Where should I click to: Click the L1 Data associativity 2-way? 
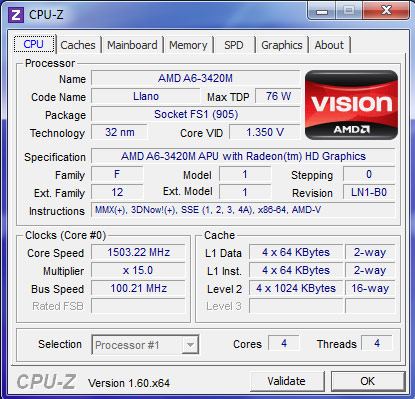coord(370,252)
